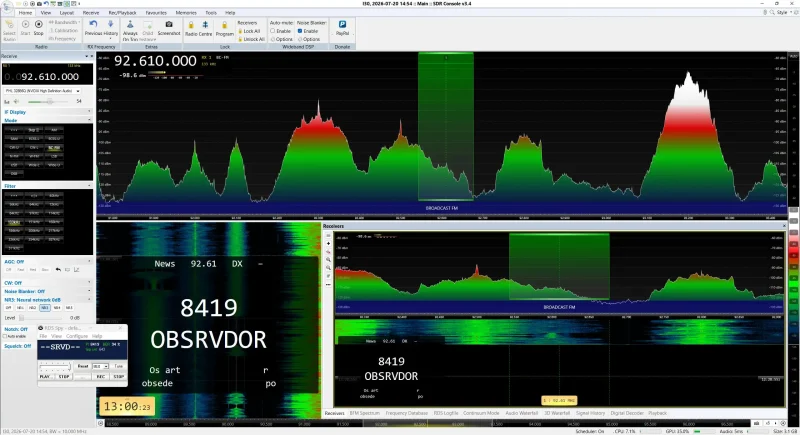Click REC in the RDS Spy window

pos(101,377)
